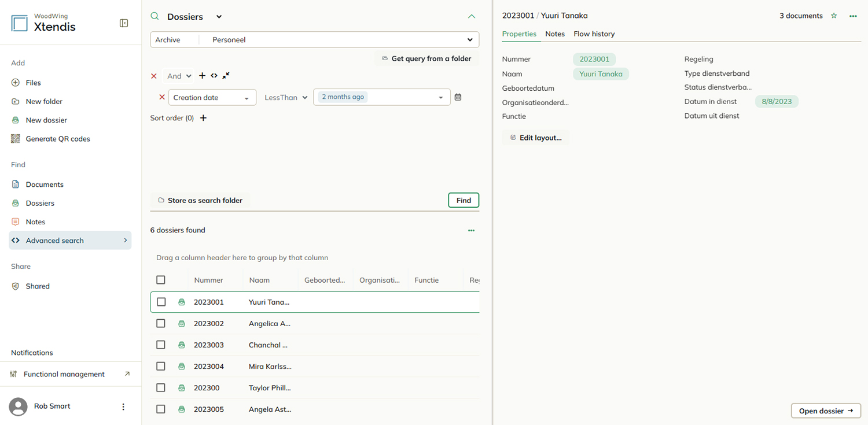Screen dimensions: 868x425
Task: Open results options ellipsis menu
Action: point(471,230)
